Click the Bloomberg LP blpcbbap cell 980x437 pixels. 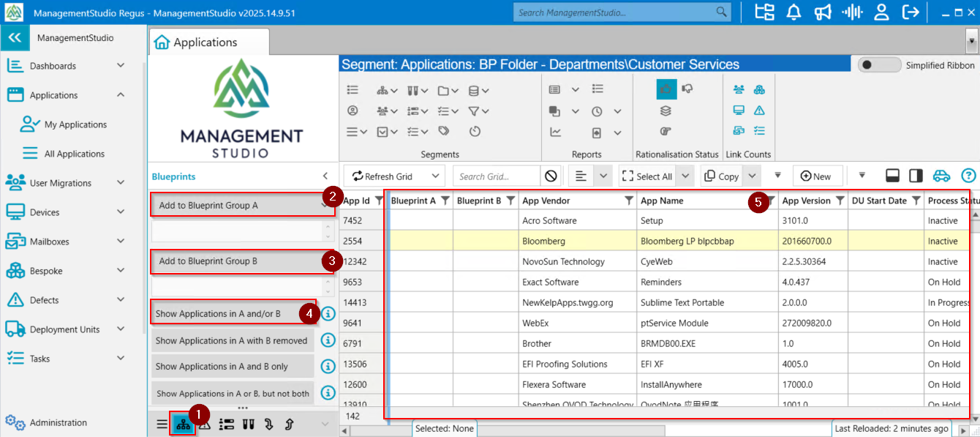point(707,241)
